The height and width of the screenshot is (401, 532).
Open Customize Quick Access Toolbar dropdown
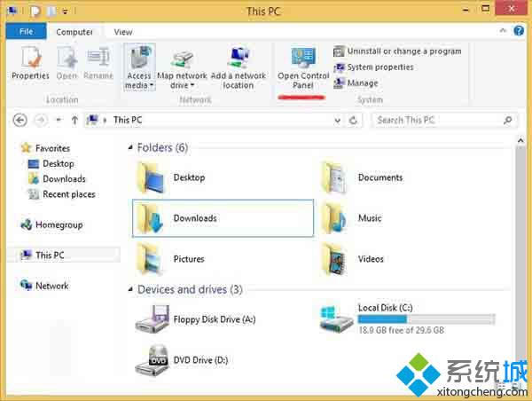[65, 12]
